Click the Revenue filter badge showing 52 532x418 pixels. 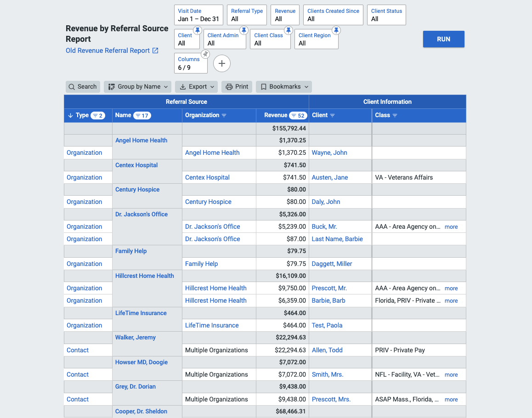(x=298, y=115)
